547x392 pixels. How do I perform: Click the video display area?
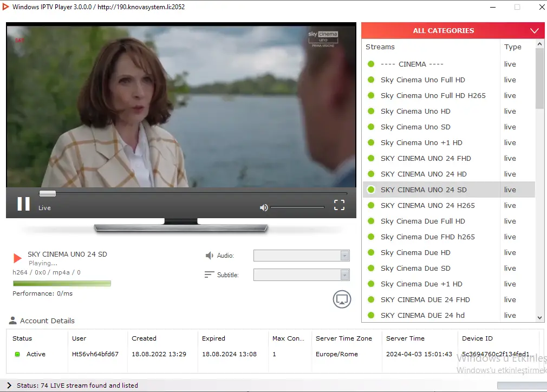click(x=181, y=106)
